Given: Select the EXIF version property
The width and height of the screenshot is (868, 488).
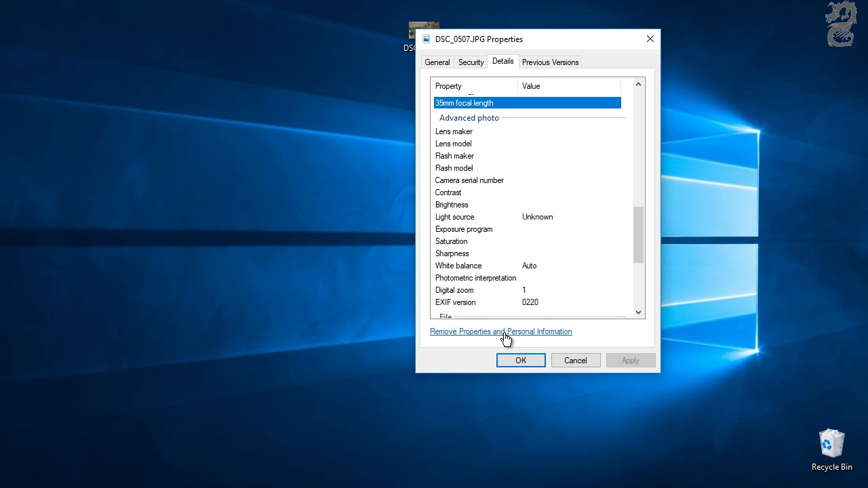Looking at the screenshot, I should click(x=455, y=302).
